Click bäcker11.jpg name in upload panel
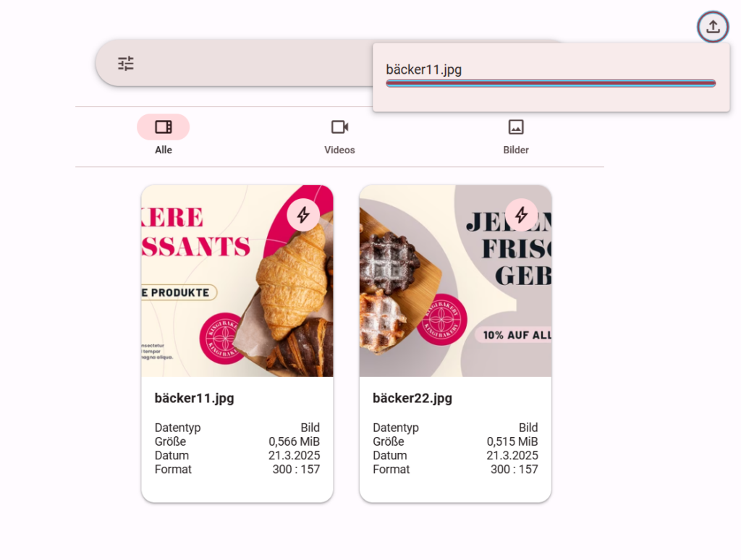The width and height of the screenshot is (741, 560). coord(424,69)
